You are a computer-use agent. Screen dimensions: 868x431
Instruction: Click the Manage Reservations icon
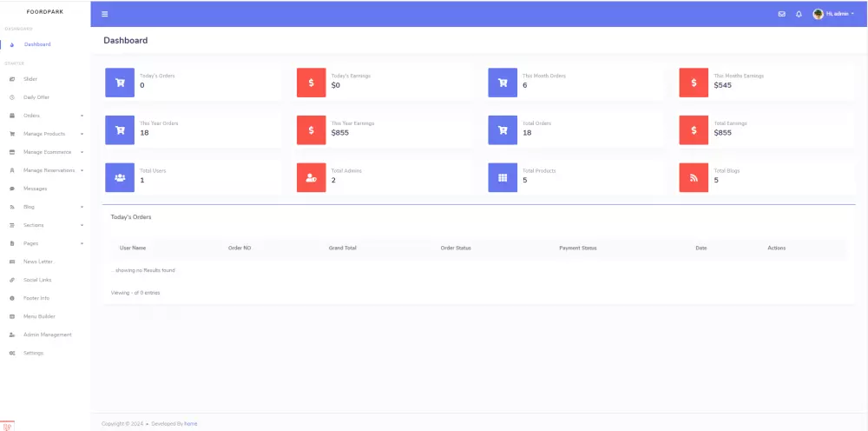pyautogui.click(x=11, y=170)
